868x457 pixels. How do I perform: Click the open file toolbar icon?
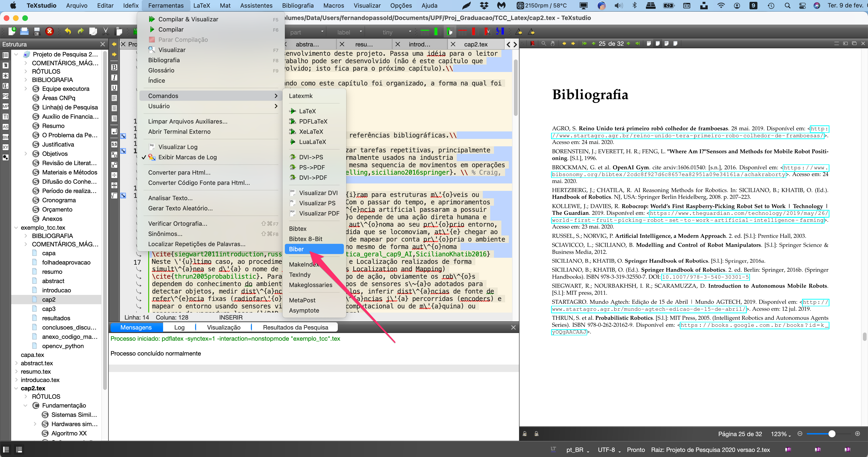(x=24, y=31)
